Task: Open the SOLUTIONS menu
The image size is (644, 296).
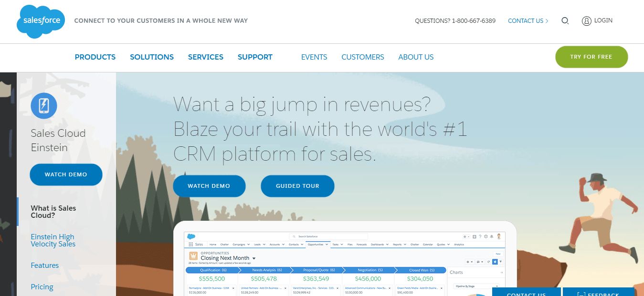Action: pos(152,57)
